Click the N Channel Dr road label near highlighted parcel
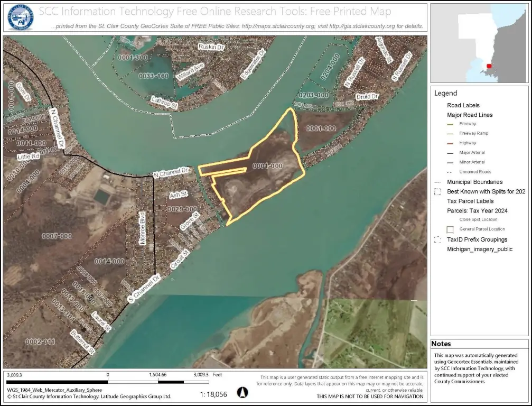This screenshot has width=532, height=406. tap(171, 172)
